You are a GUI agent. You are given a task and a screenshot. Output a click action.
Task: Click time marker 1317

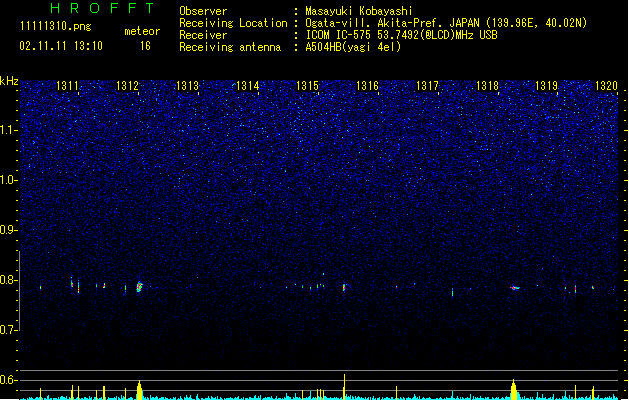click(x=427, y=85)
